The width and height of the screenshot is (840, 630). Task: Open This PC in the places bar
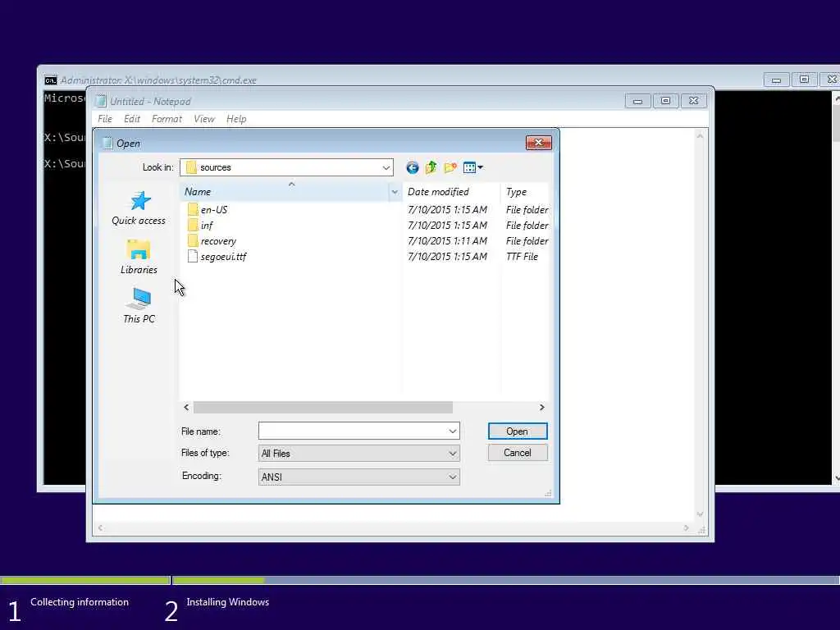pyautogui.click(x=139, y=306)
